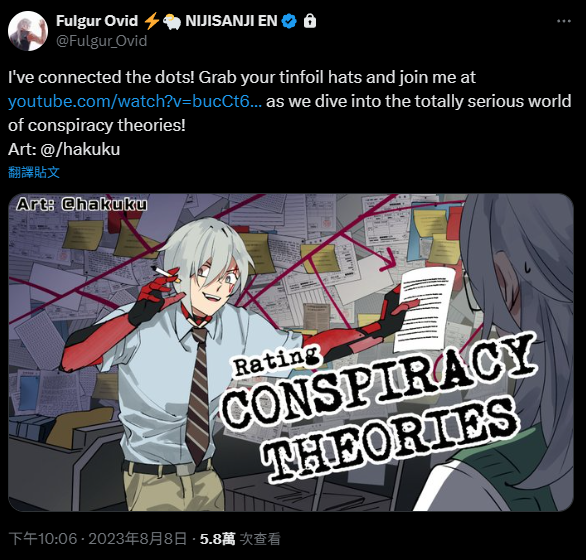The height and width of the screenshot is (560, 586).
Task: Click the 2023年8月8日 post date
Action: pyautogui.click(x=138, y=539)
